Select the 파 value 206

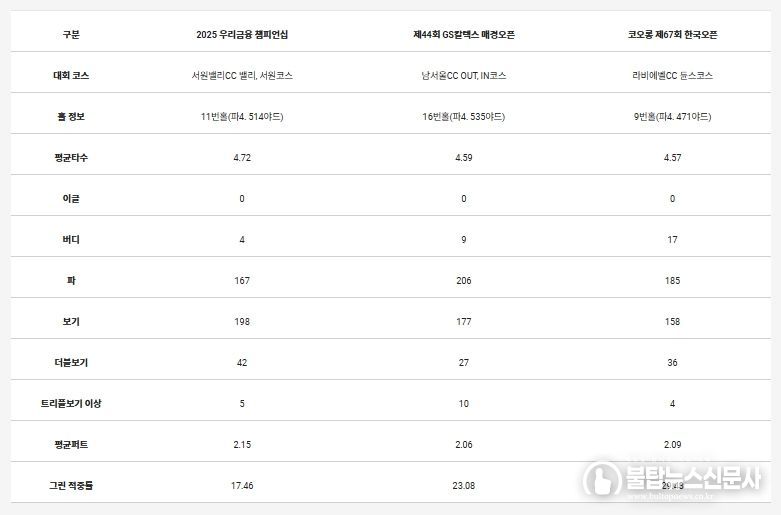(x=464, y=280)
